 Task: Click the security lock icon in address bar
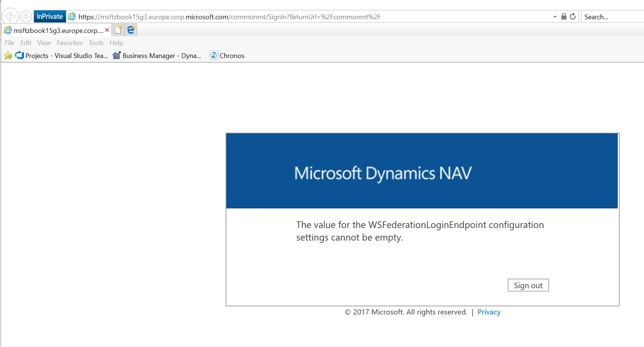(x=563, y=17)
